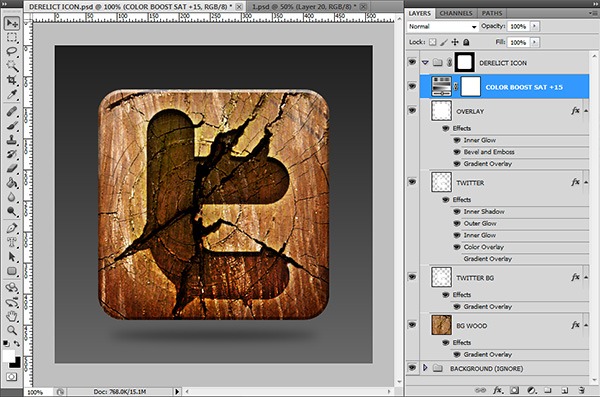The width and height of the screenshot is (600, 397).
Task: Switch to the LAYERS tab
Action: coord(419,13)
